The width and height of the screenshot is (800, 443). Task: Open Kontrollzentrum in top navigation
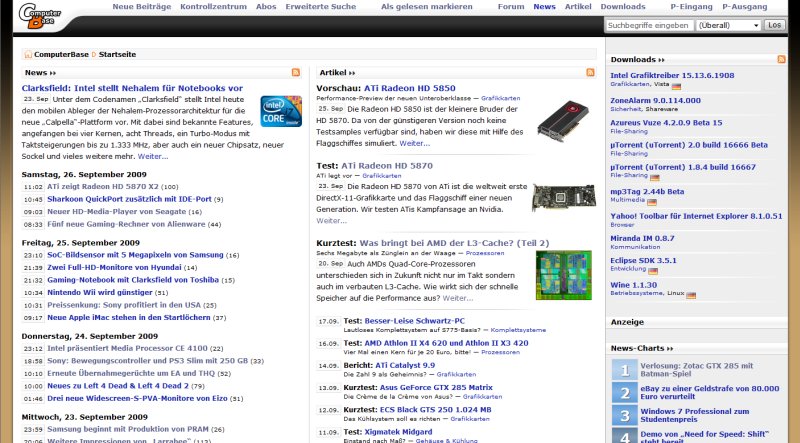(x=213, y=7)
